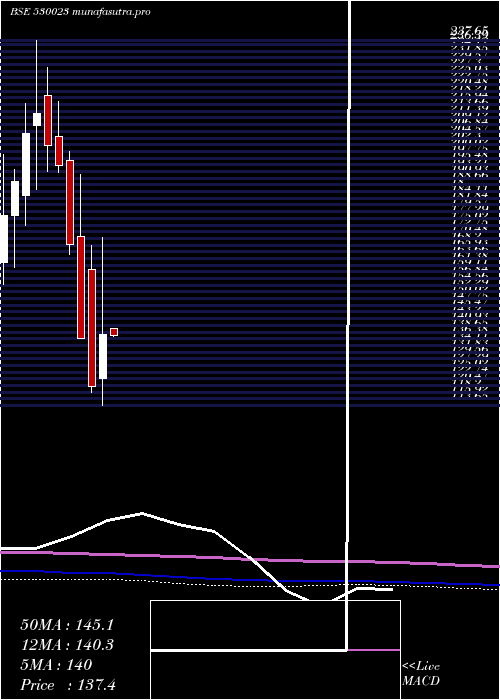Click the BSE munafasutra.pro chart title
500x700 pixels.
tap(80, 12)
